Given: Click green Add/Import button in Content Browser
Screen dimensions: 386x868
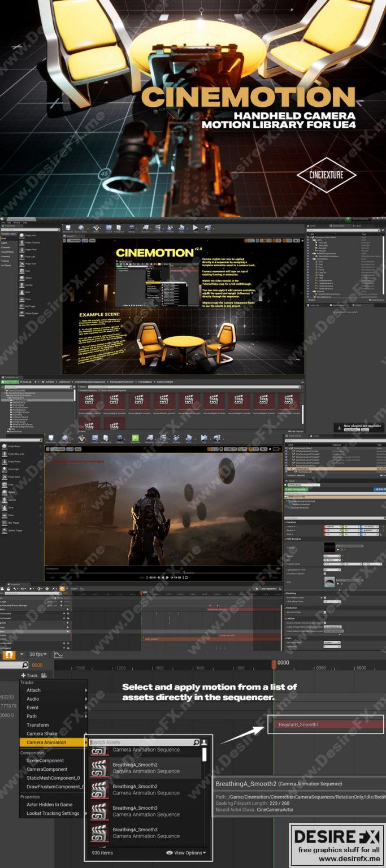Looking at the screenshot, I should tap(10, 381).
